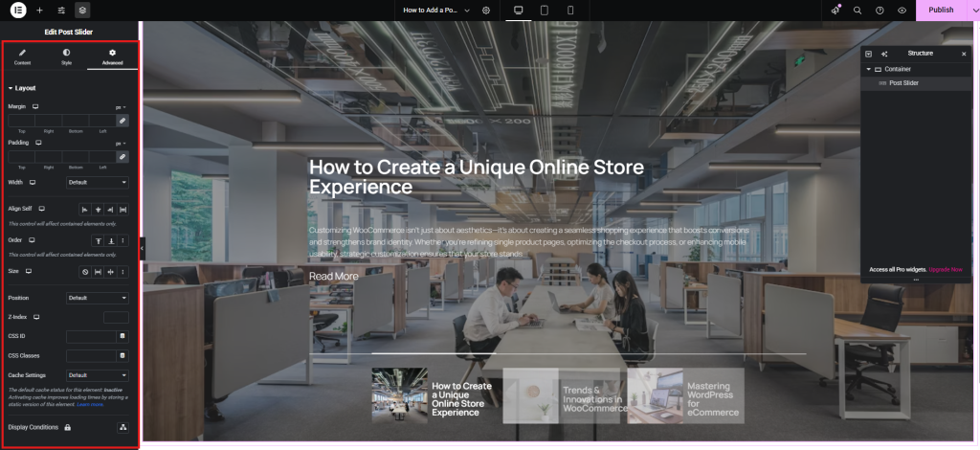The width and height of the screenshot is (980, 450).
Task: Switch to the Content tab
Action: (22, 56)
